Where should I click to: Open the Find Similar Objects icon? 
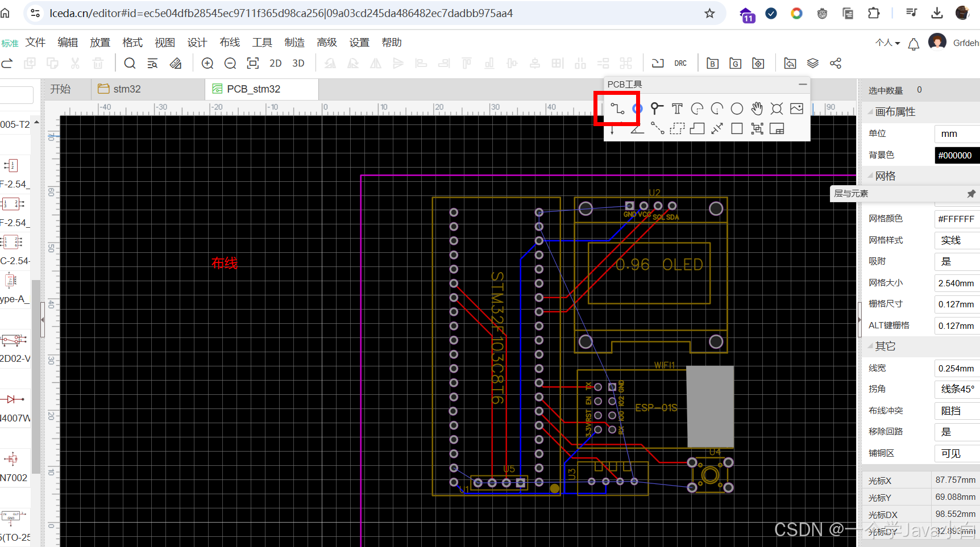pos(152,64)
